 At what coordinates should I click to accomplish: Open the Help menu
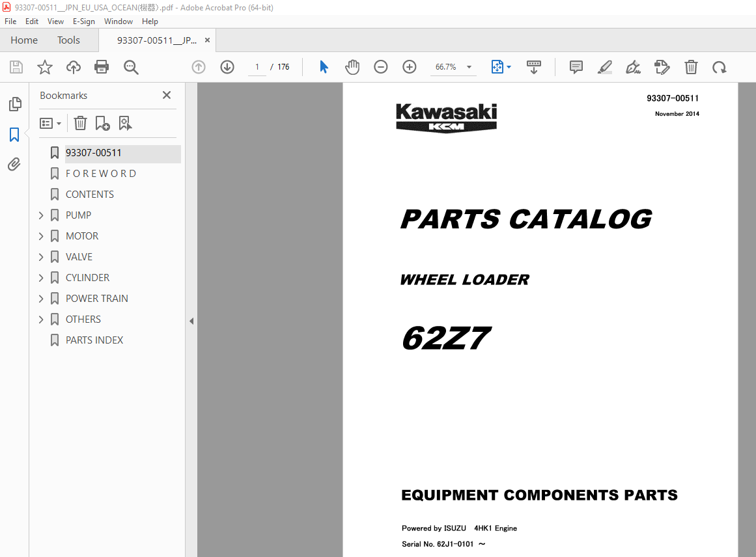tap(150, 21)
